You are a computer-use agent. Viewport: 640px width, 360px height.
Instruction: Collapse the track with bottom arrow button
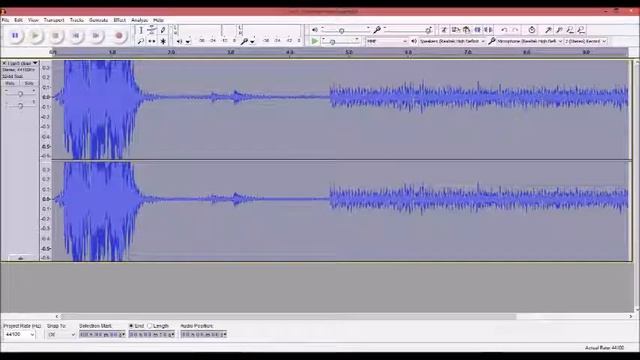(20, 258)
